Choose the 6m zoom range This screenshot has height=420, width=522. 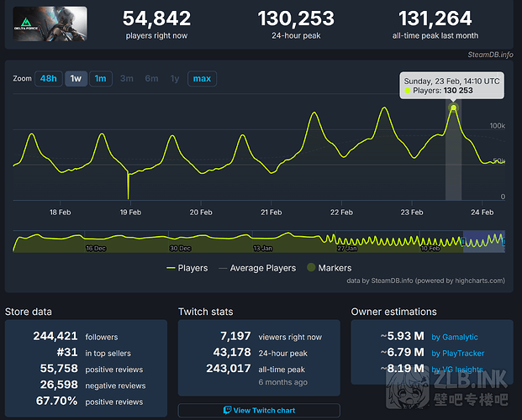pos(151,79)
